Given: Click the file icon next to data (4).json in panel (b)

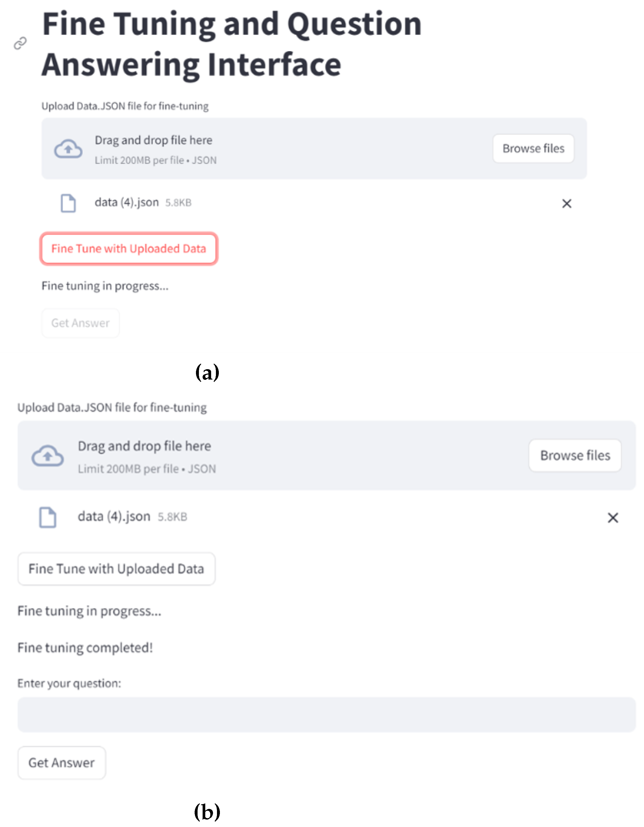Looking at the screenshot, I should pyautogui.click(x=48, y=517).
